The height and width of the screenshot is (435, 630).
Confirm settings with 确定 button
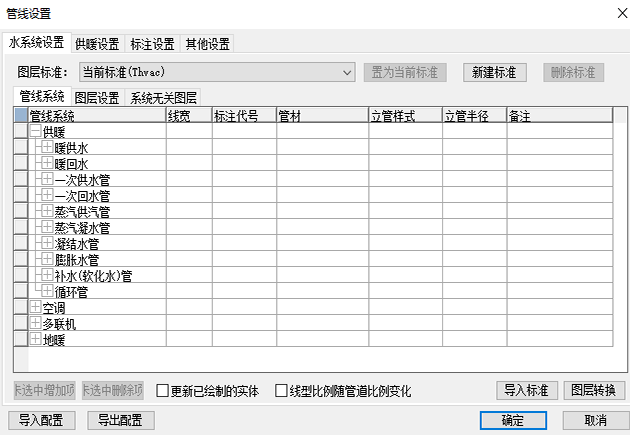click(513, 420)
